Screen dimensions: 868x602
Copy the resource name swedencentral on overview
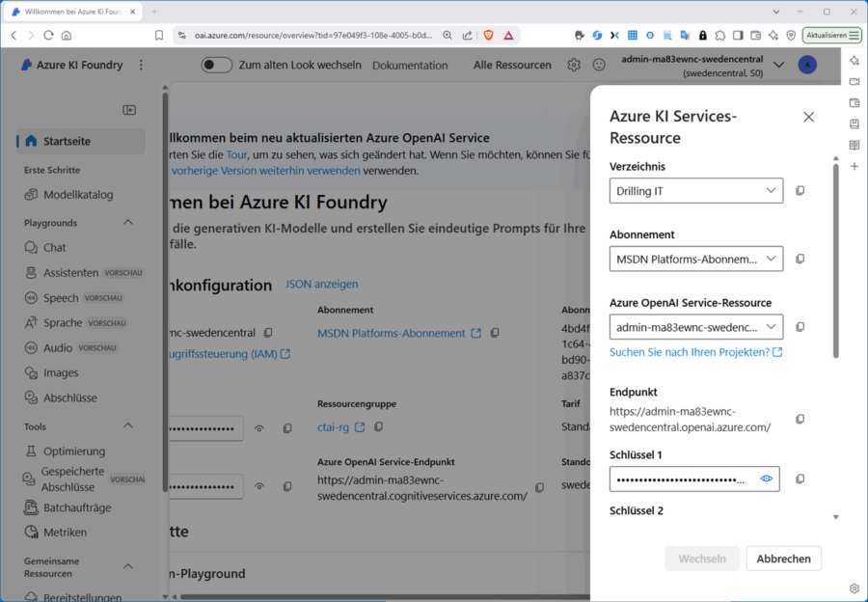(x=268, y=333)
